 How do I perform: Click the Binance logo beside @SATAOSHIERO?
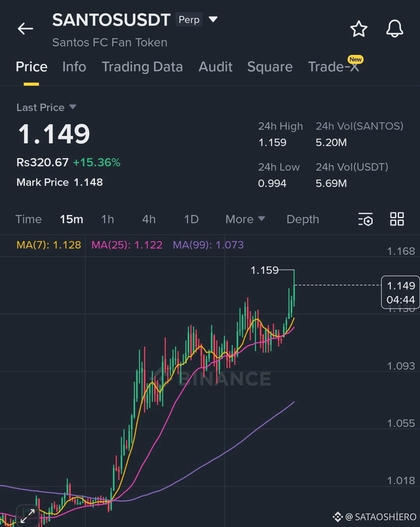[x=337, y=517]
